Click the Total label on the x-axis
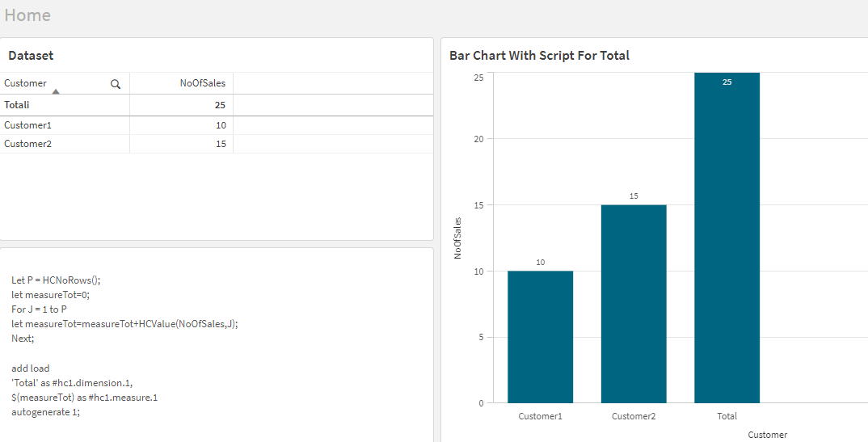The image size is (868, 442). 727,416
